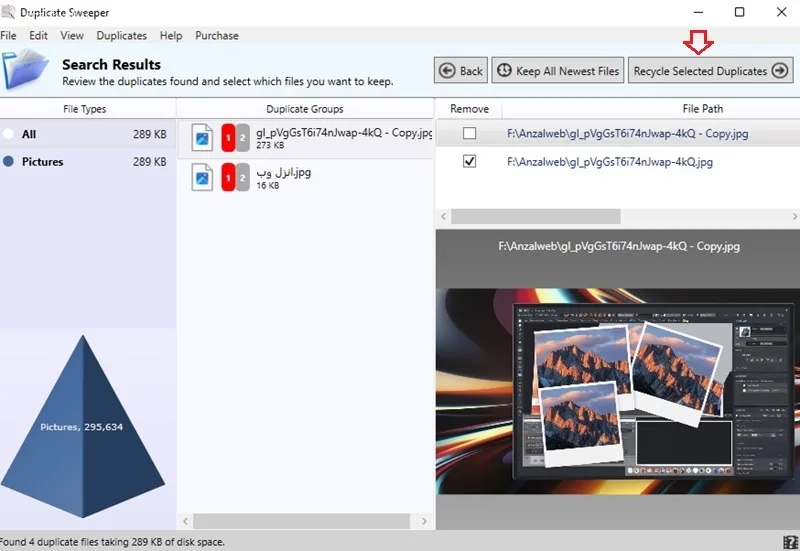Open the Duplicates menu
Image resolution: width=800 pixels, height=551 pixels.
point(121,36)
